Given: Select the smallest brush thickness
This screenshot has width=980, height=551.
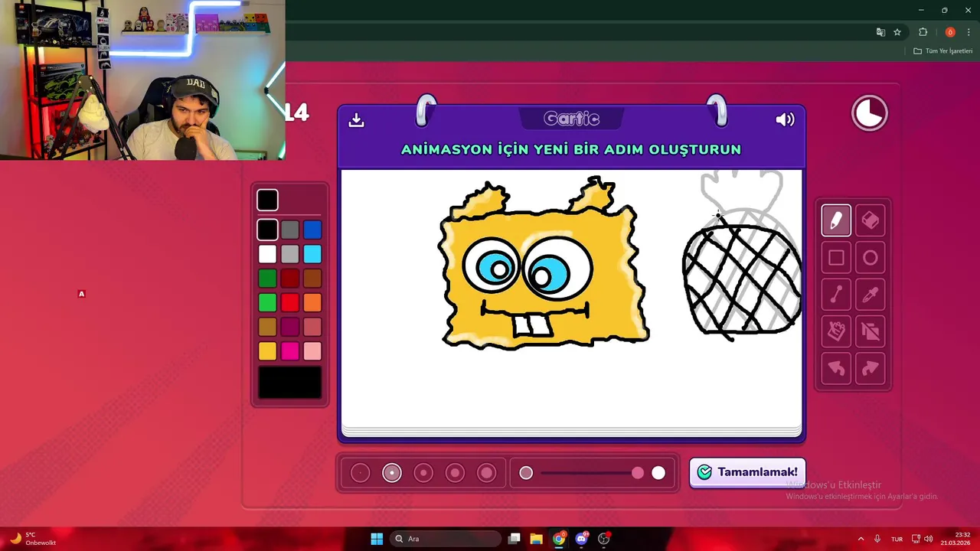Looking at the screenshot, I should coord(360,473).
